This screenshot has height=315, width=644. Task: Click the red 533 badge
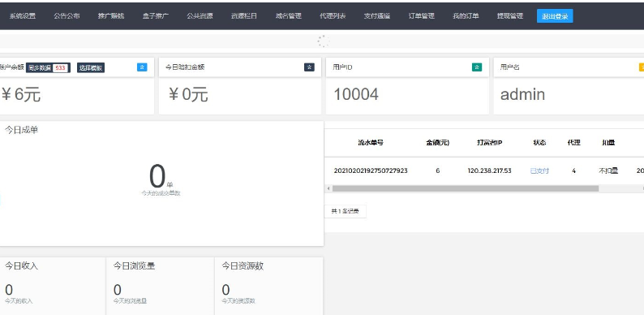[x=60, y=68]
